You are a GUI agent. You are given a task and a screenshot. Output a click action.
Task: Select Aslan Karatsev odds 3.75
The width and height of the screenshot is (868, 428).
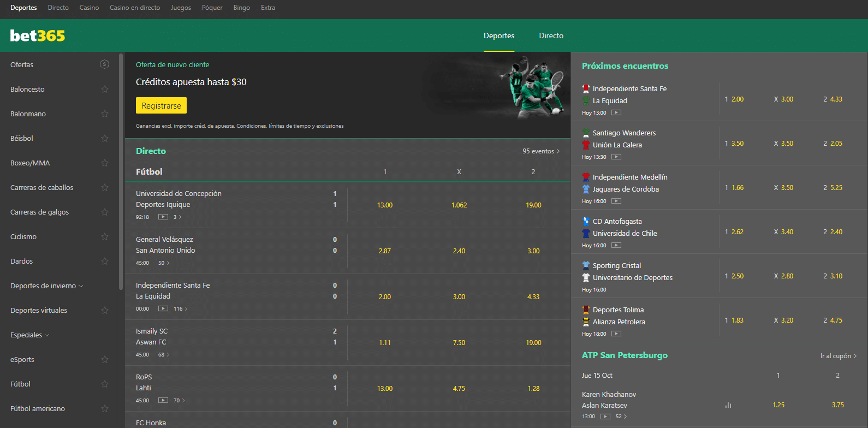click(838, 405)
